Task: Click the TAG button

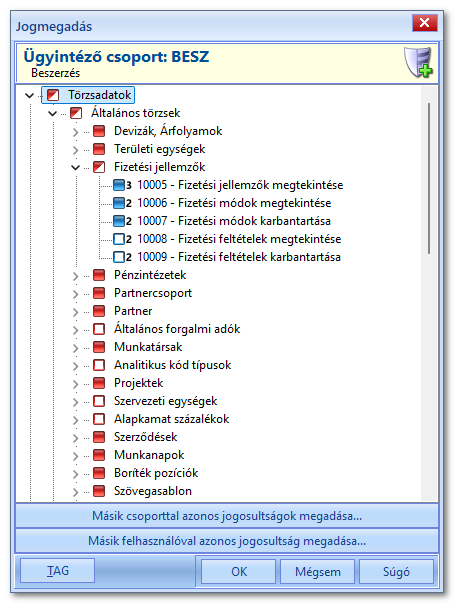Action: 57,570
